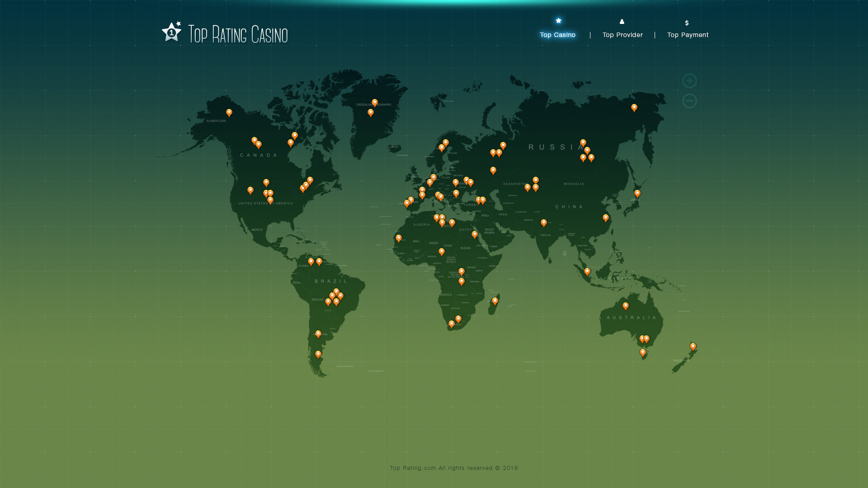Click the zoom out minus icon
The image size is (868, 488).
point(689,101)
